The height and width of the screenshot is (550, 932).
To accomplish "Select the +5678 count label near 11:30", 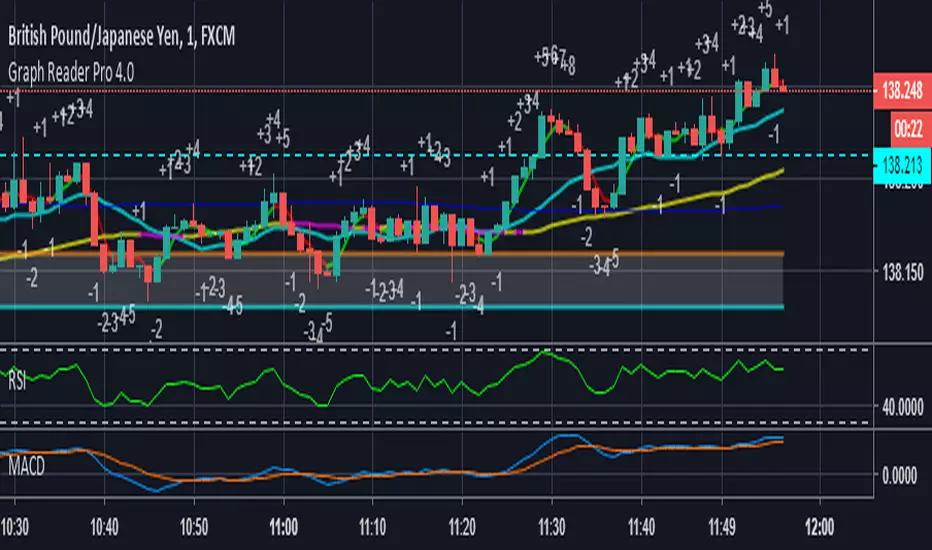I will pos(555,59).
